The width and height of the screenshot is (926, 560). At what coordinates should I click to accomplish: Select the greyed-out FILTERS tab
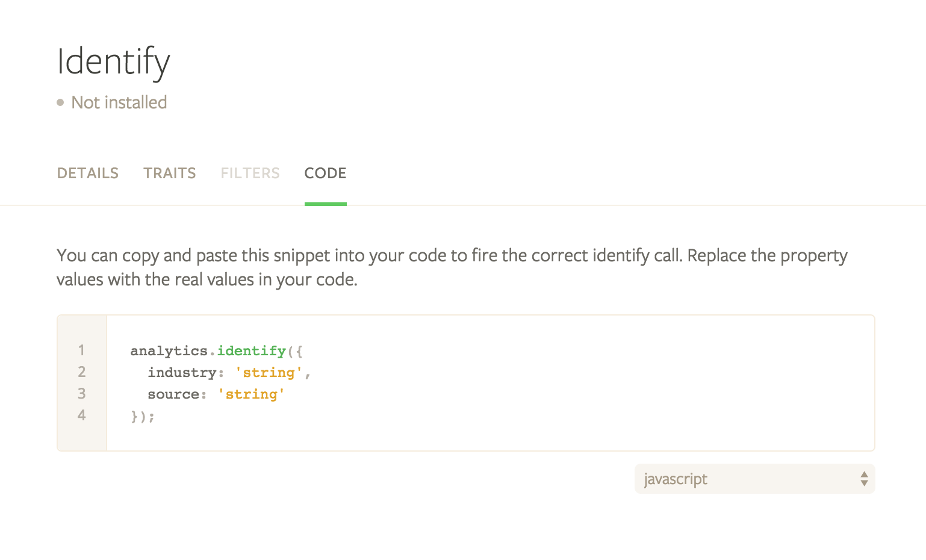point(250,173)
